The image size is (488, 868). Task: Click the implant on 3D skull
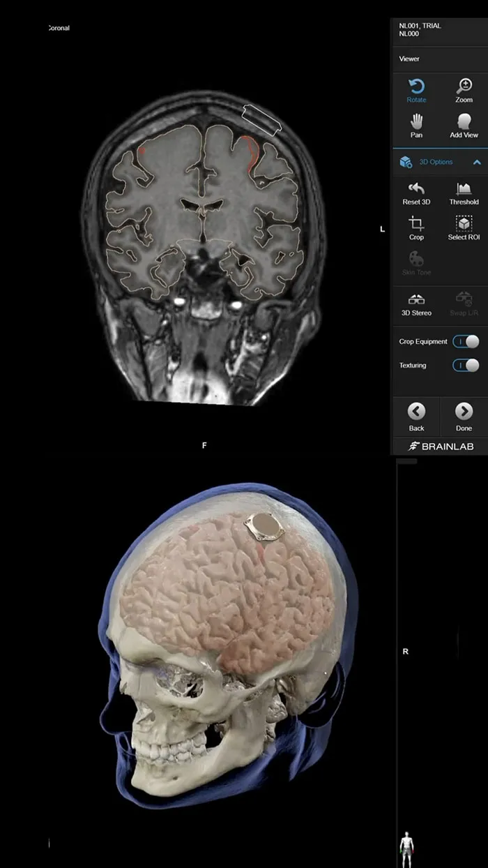pos(263,526)
